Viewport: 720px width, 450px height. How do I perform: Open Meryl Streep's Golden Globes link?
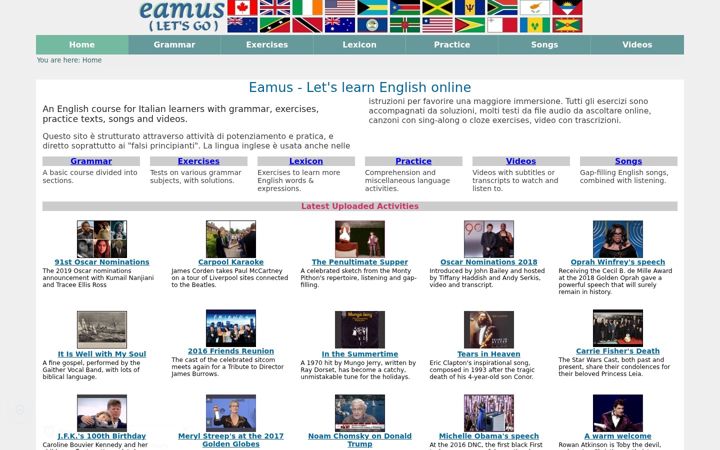[x=231, y=440]
